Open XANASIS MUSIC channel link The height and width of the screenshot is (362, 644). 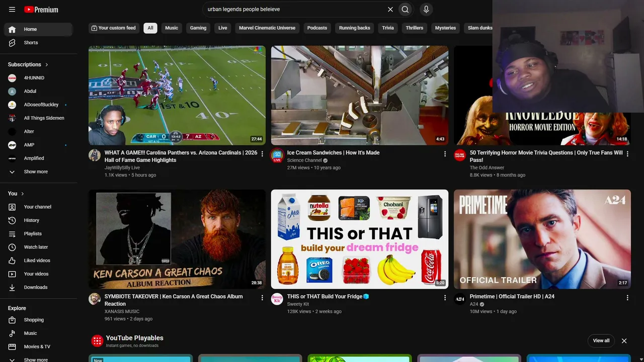tap(122, 311)
